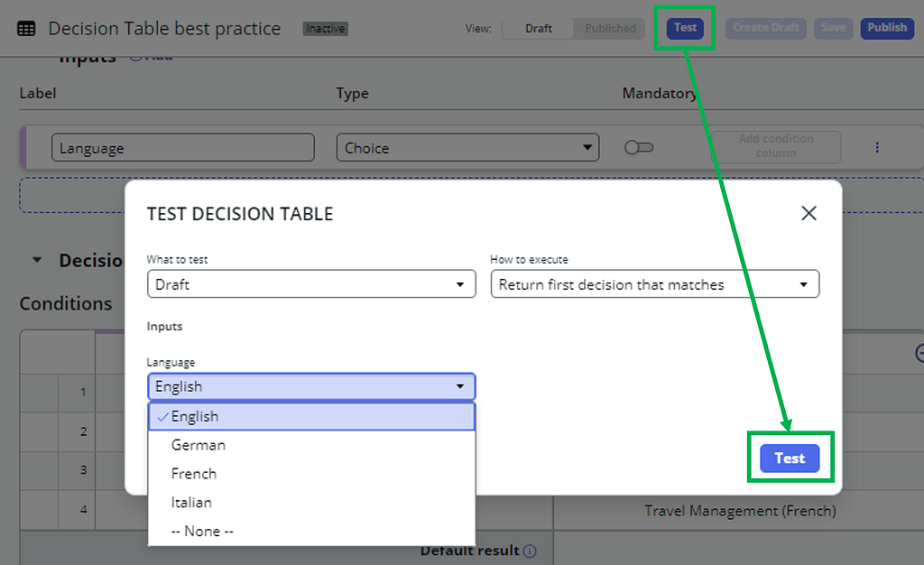
Task: Switch view to Published
Action: point(610,28)
